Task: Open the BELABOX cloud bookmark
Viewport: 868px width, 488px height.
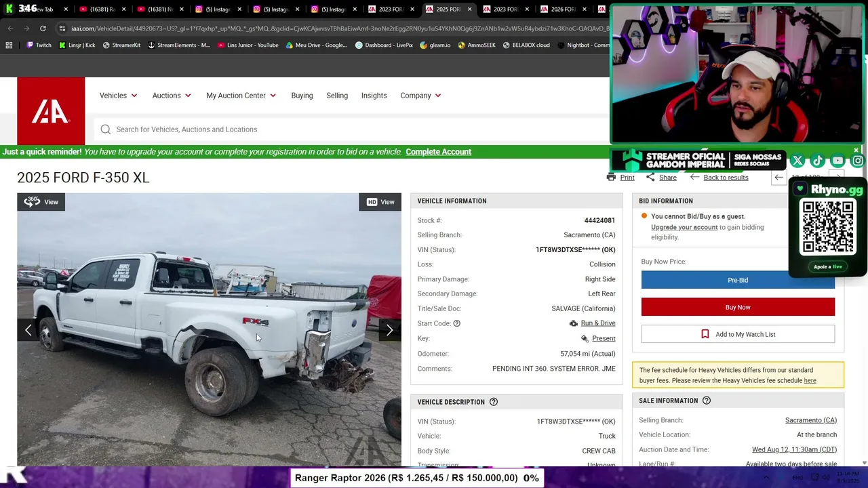Action: pyautogui.click(x=526, y=45)
